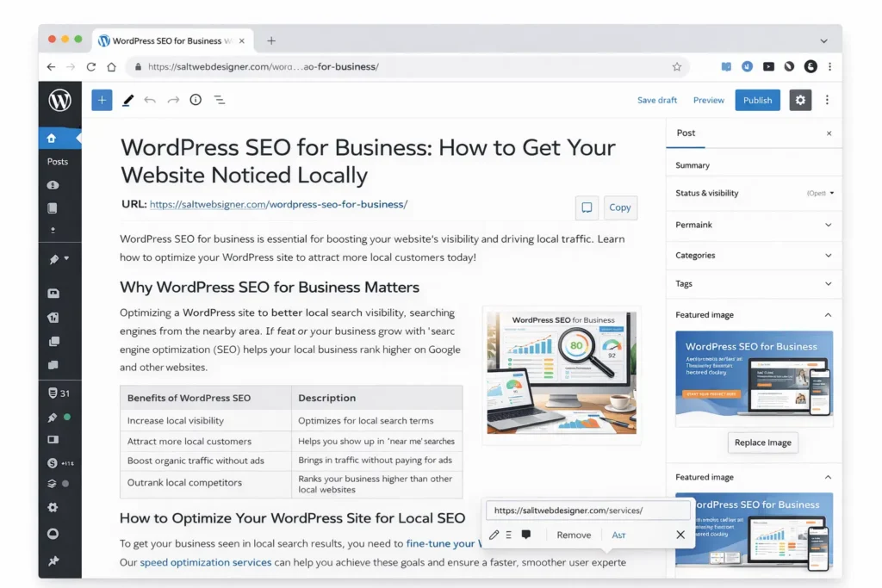
Task: Save the post as a draft
Action: click(x=657, y=100)
